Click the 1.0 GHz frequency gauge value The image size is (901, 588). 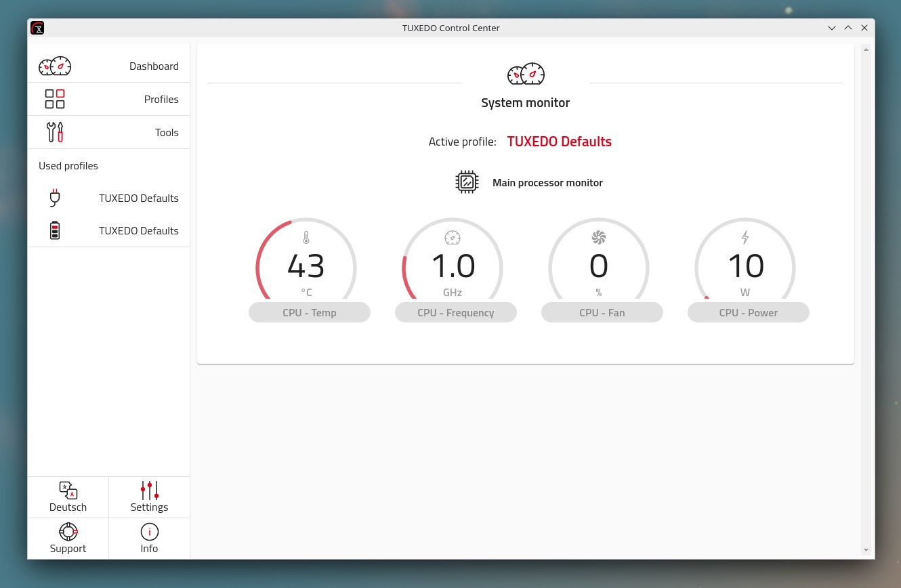coord(453,266)
